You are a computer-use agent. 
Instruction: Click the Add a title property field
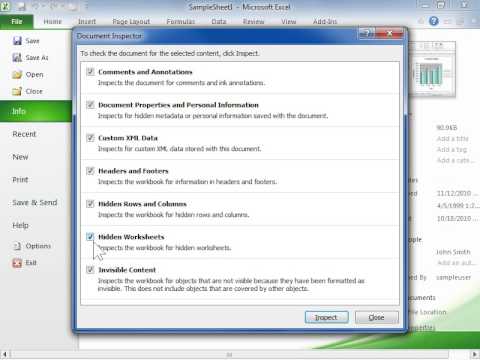(x=452, y=139)
